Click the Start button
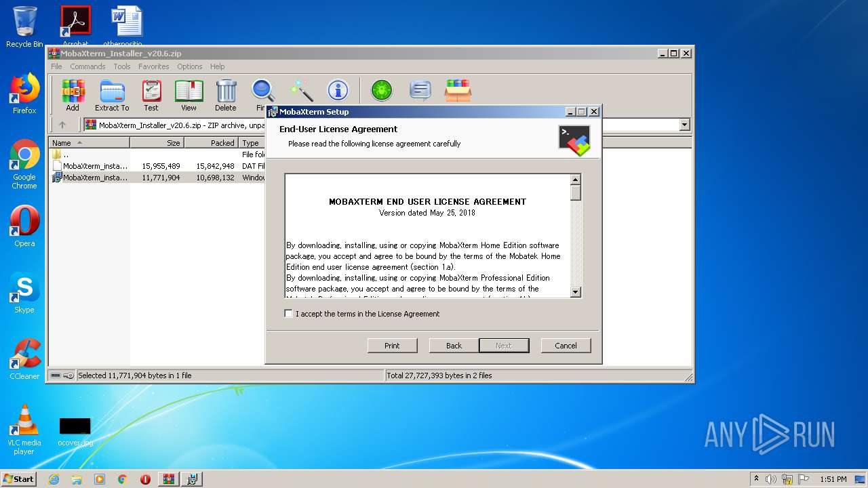The width and height of the screenshot is (868, 488). [x=18, y=479]
